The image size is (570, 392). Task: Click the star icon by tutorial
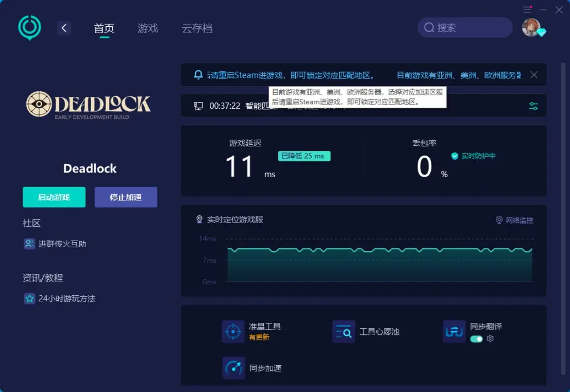29,299
